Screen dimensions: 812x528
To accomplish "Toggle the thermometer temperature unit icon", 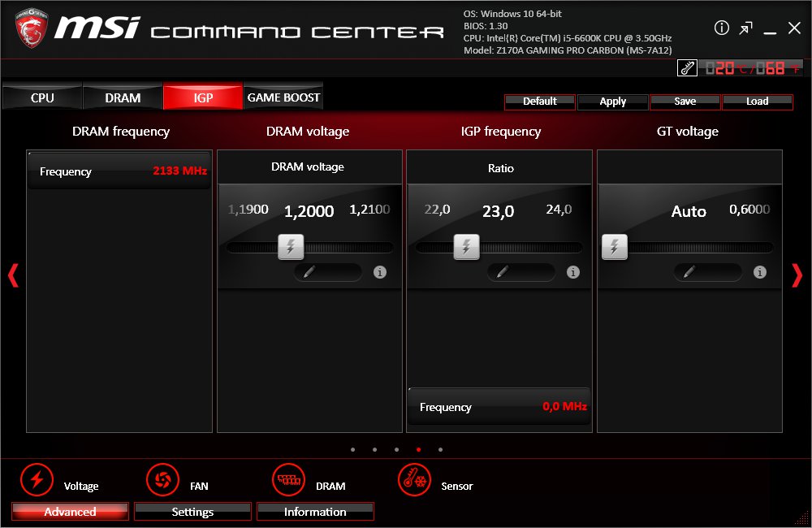I will point(687,68).
